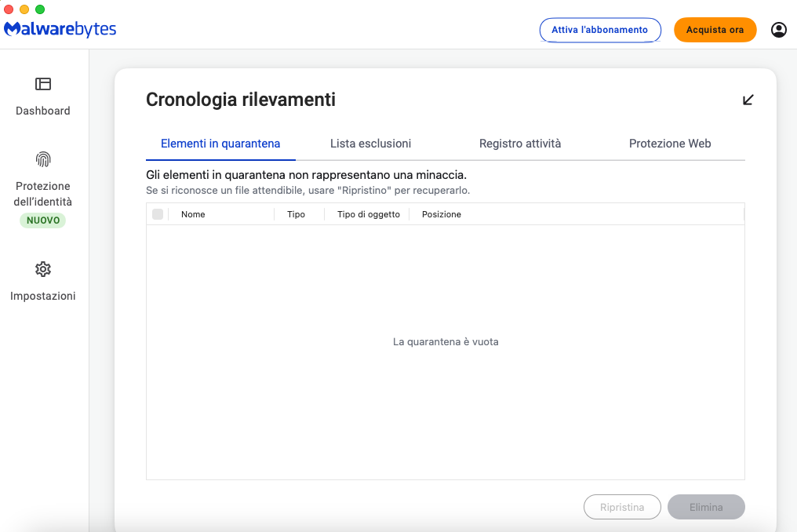Click the Protezione dell'identità label
This screenshot has height=532, width=797.
click(x=43, y=194)
